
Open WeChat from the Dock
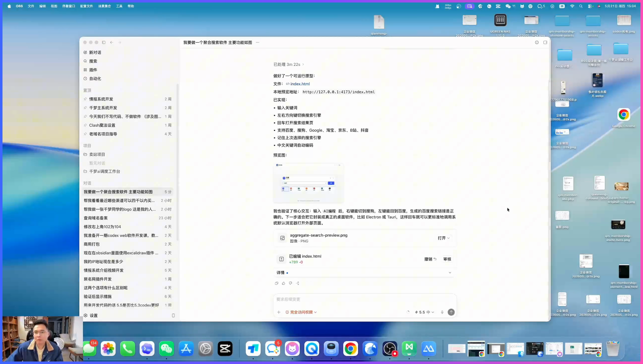click(x=166, y=348)
